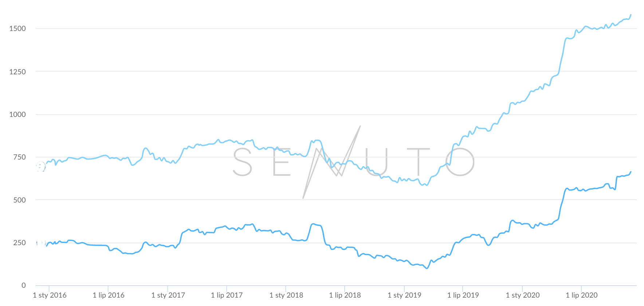644x306 pixels.
Task: Click the upper light-blue line start marker
Action: [41, 167]
